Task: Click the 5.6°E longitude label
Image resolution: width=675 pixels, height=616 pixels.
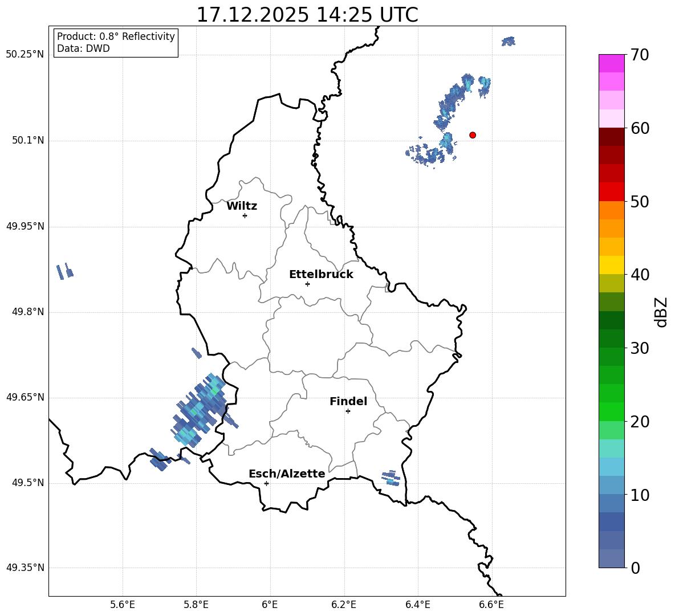Action: [x=123, y=605]
